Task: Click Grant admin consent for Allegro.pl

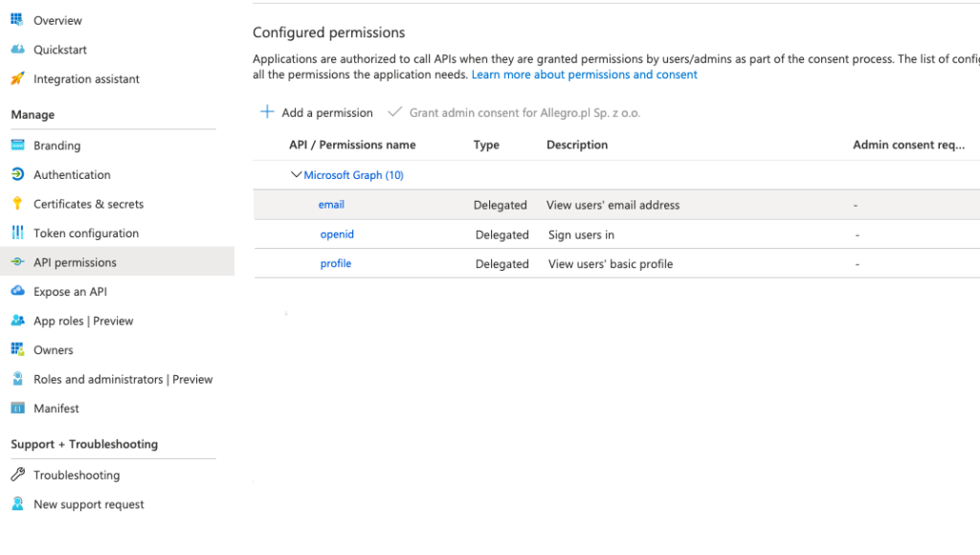Action: click(514, 113)
